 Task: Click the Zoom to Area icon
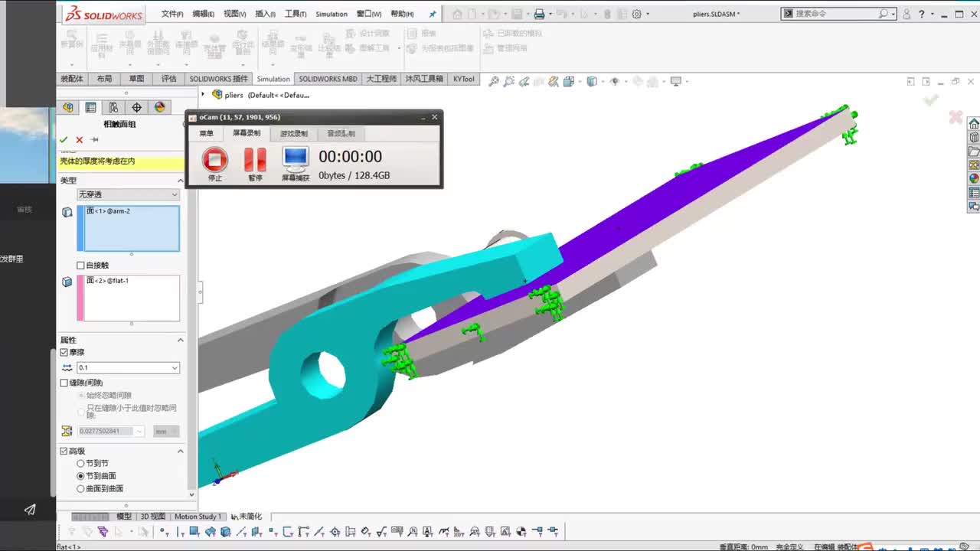(509, 81)
